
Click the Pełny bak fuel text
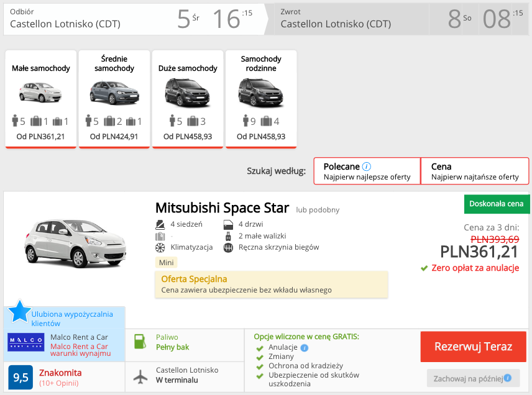click(x=173, y=347)
